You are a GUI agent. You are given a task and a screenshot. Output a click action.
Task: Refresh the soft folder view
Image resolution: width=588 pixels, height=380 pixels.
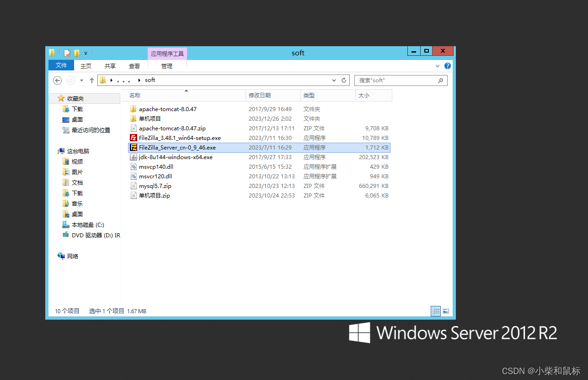(344, 80)
